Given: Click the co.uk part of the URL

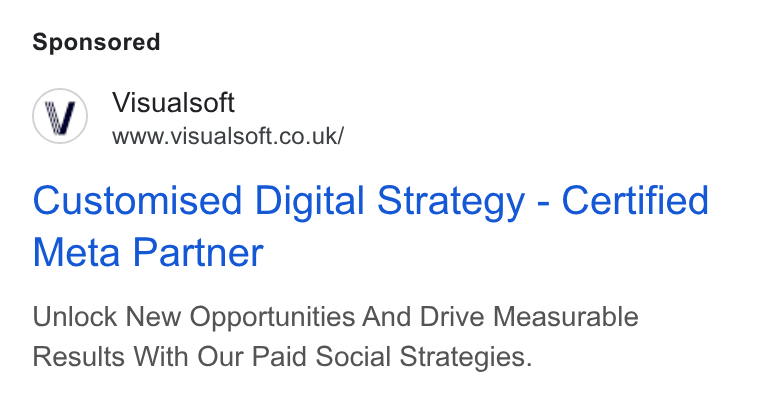Looking at the screenshot, I should click(311, 136).
